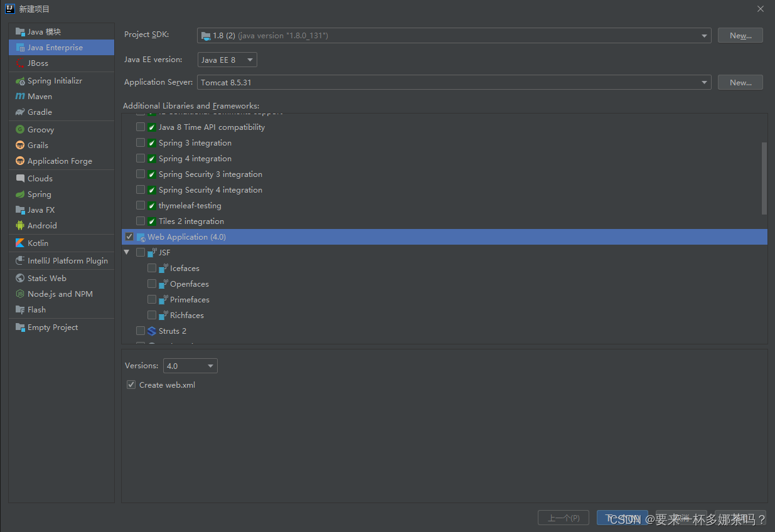
Task: Click the Primefaces library icon
Action: click(x=163, y=300)
